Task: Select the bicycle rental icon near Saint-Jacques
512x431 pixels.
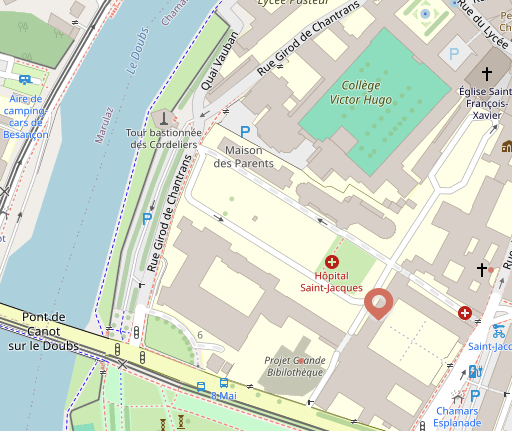Action: pos(499,331)
